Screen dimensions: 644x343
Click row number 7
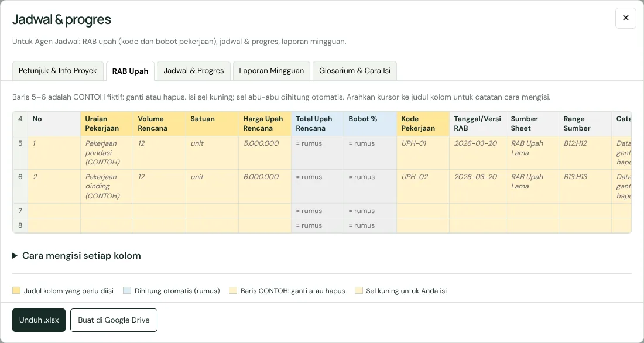[x=20, y=211]
